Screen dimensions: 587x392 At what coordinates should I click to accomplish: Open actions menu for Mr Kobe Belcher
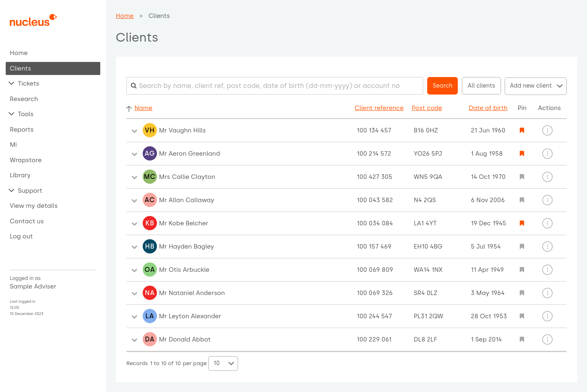[547, 223]
